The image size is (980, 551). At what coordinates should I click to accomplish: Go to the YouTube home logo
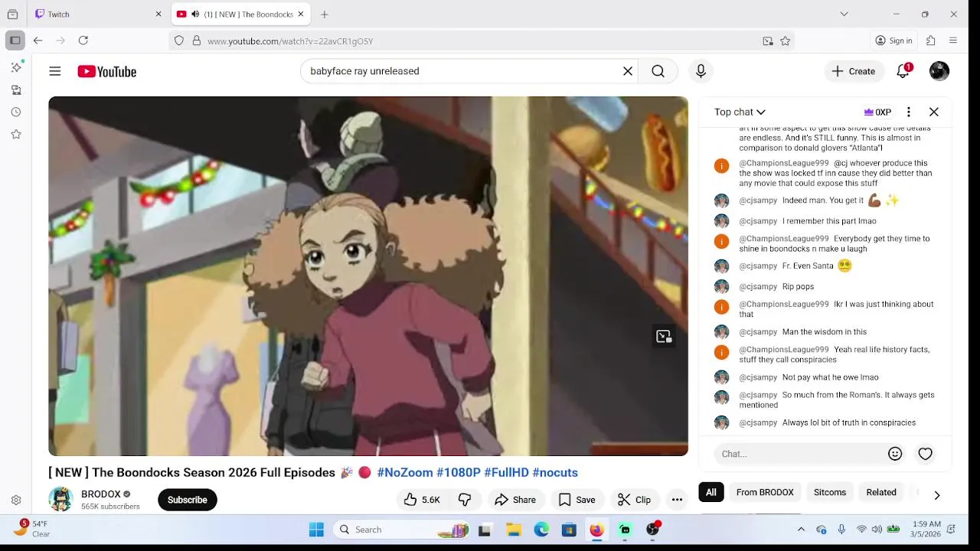(x=106, y=71)
